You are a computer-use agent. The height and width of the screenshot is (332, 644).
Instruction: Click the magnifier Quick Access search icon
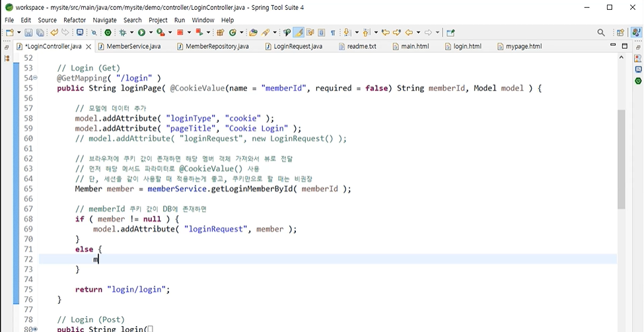pyautogui.click(x=601, y=32)
